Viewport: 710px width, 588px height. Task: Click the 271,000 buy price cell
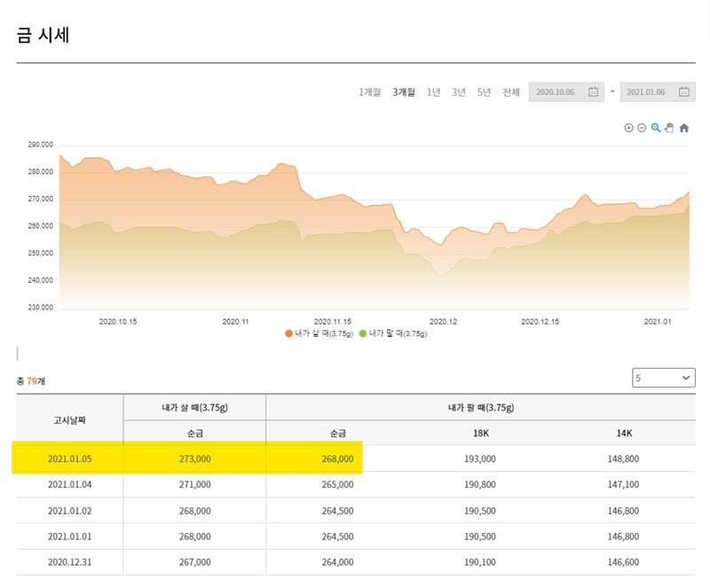[x=194, y=484]
